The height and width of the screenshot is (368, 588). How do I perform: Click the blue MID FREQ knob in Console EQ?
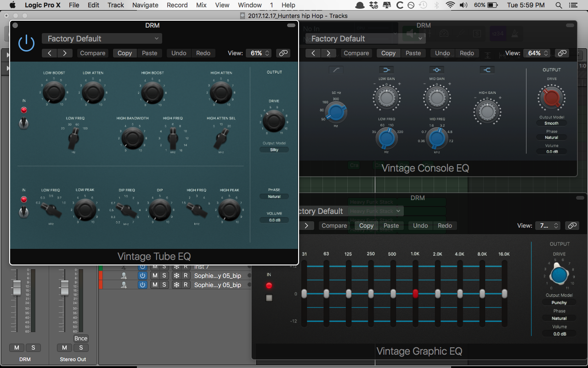pyautogui.click(x=437, y=138)
